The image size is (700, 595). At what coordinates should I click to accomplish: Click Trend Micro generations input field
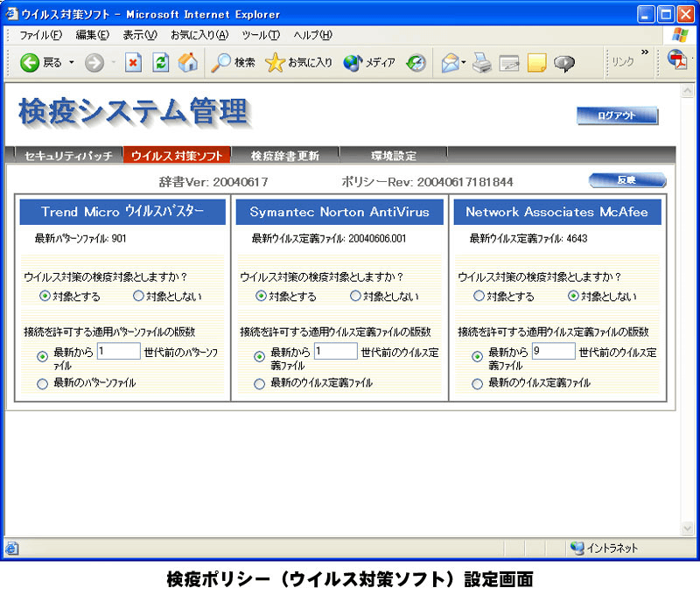tap(119, 351)
